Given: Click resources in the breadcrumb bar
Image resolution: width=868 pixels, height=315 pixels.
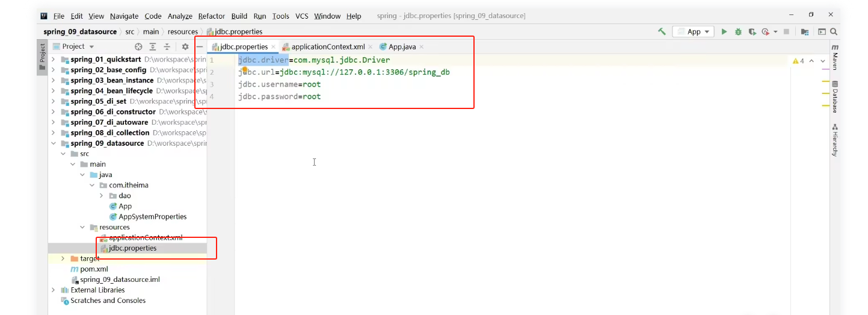Looking at the screenshot, I should coord(182,31).
